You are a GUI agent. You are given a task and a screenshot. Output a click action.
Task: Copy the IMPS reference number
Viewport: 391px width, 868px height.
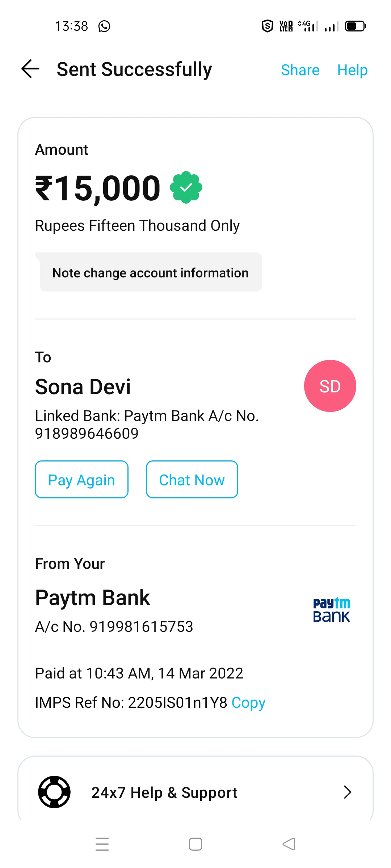tap(248, 703)
